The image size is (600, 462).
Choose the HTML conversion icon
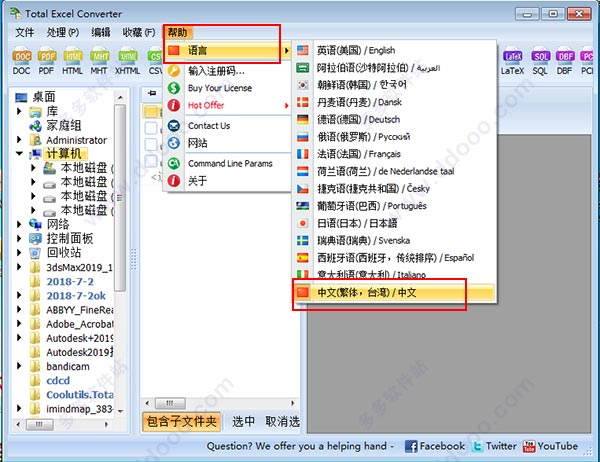(x=72, y=56)
